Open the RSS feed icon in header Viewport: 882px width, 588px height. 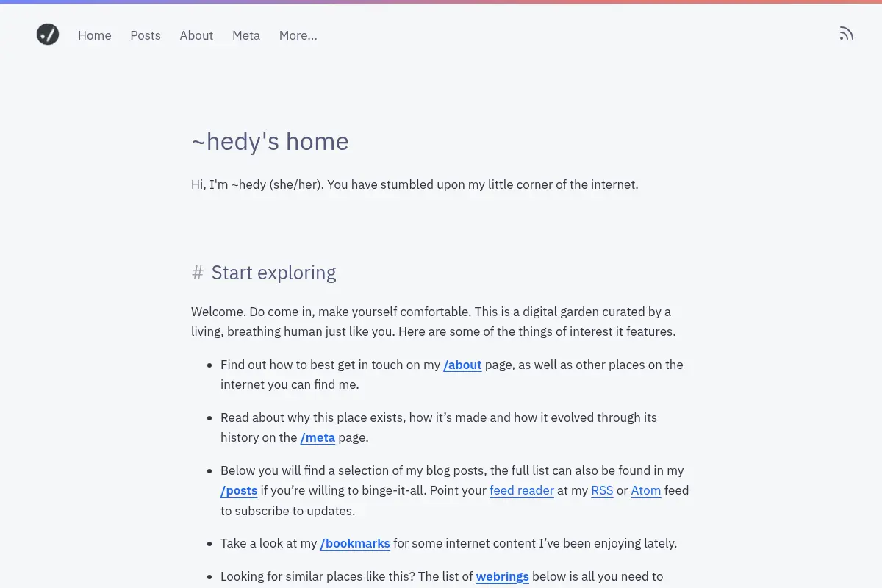(x=847, y=34)
